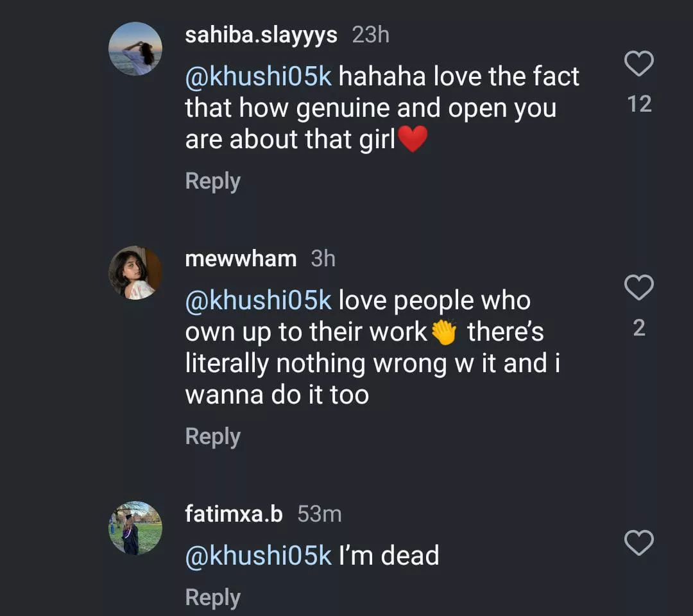Viewport: 693px width, 616px height.
Task: Click the 23h timestamp on the first comment
Action: point(370,35)
